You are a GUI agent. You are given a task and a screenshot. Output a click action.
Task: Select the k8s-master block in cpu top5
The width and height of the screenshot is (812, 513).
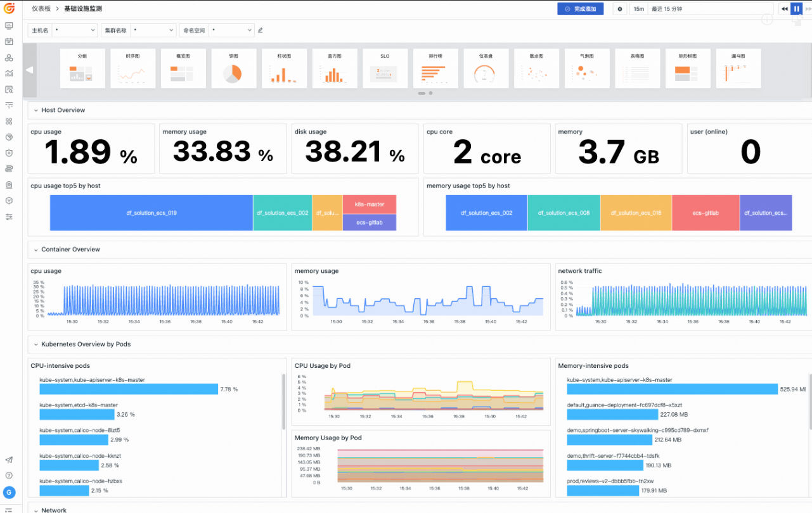pos(370,204)
